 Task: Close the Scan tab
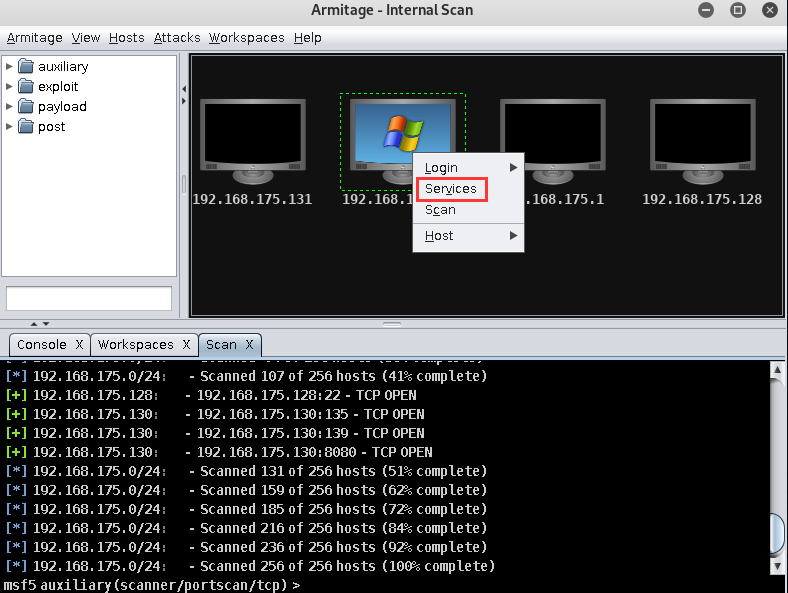pyautogui.click(x=249, y=345)
